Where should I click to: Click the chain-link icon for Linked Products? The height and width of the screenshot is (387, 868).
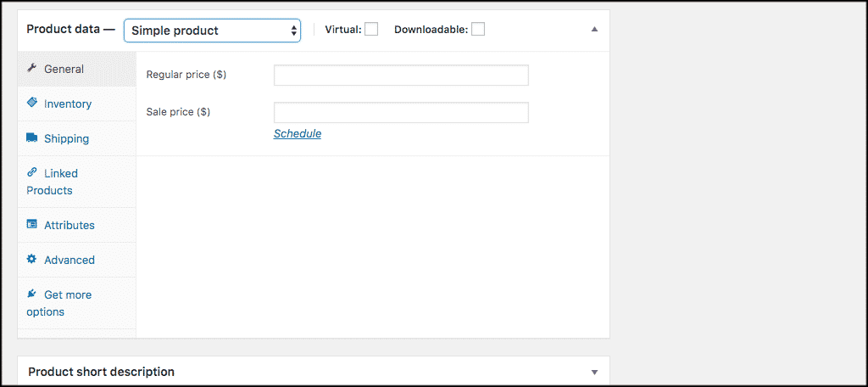(x=32, y=172)
